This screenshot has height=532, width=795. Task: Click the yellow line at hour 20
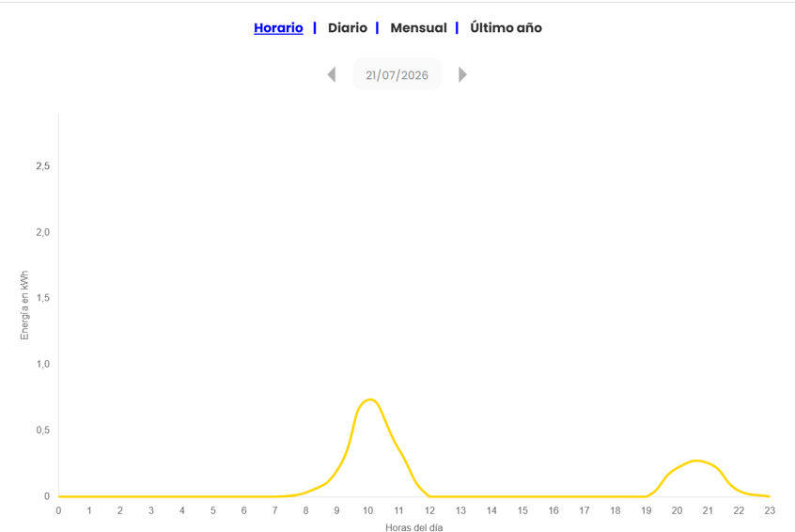(677, 469)
